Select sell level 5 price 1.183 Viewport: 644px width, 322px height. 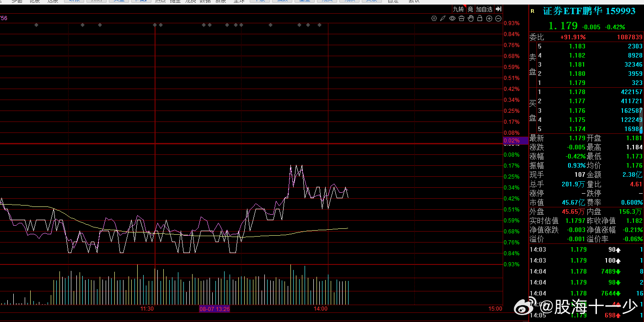(577, 46)
